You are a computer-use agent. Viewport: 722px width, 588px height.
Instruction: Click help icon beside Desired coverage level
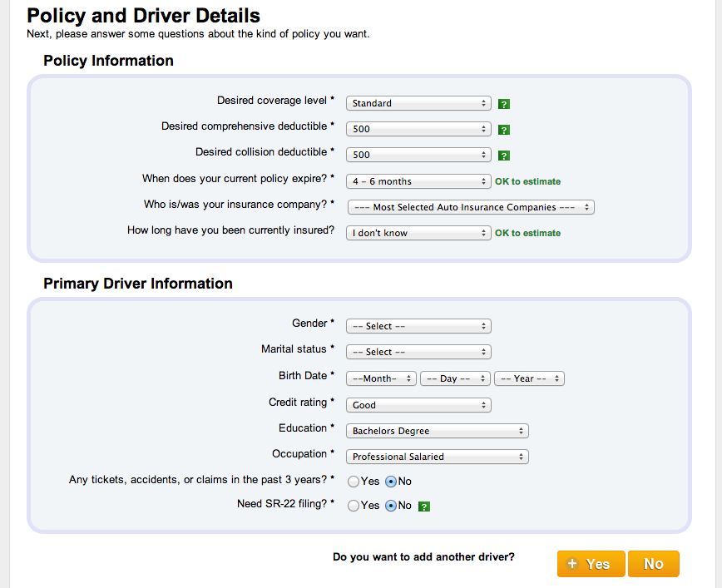click(x=503, y=104)
